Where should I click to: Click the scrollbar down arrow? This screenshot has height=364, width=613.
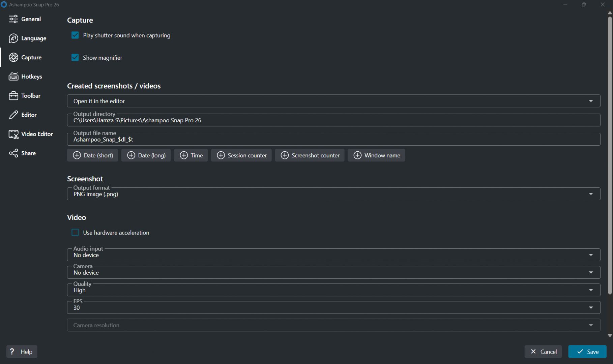coord(610,336)
